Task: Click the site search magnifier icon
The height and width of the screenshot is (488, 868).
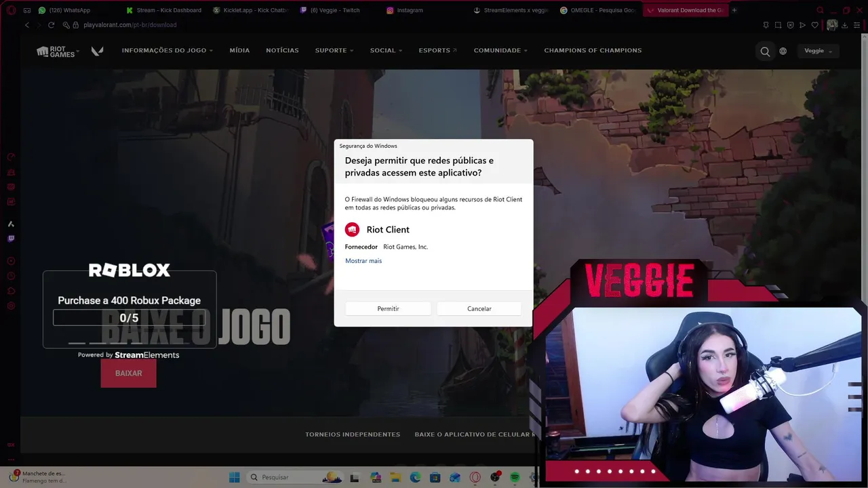Action: [765, 51]
